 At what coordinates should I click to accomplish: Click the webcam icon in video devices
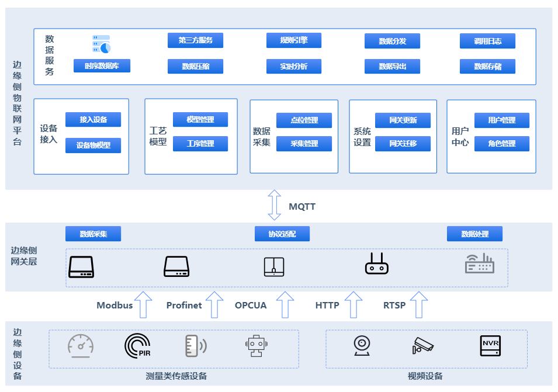pos(362,346)
